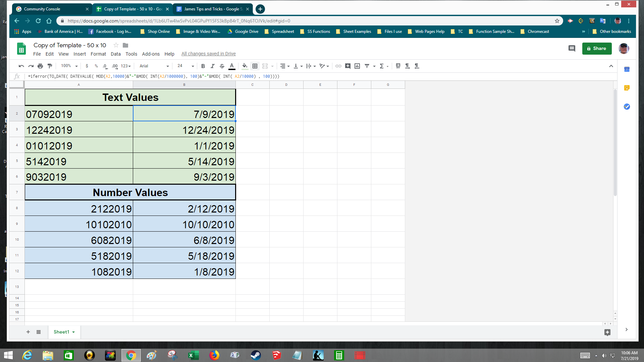Open the Data menu

click(x=116, y=54)
